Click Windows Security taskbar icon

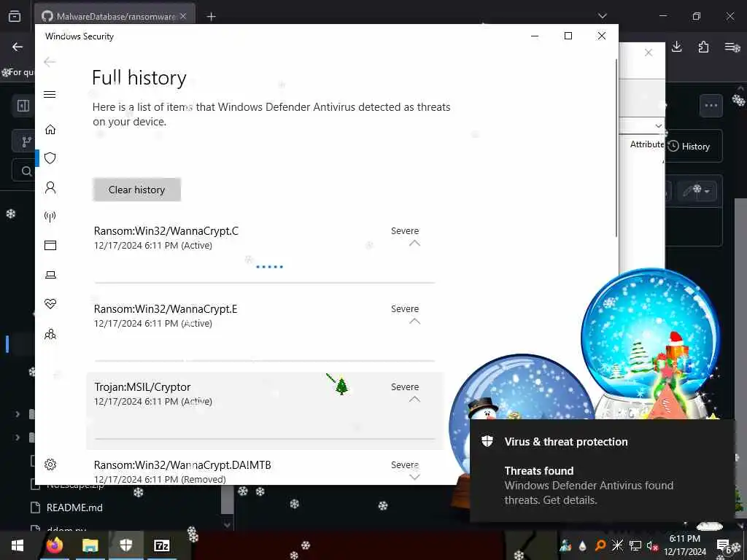(x=125, y=545)
